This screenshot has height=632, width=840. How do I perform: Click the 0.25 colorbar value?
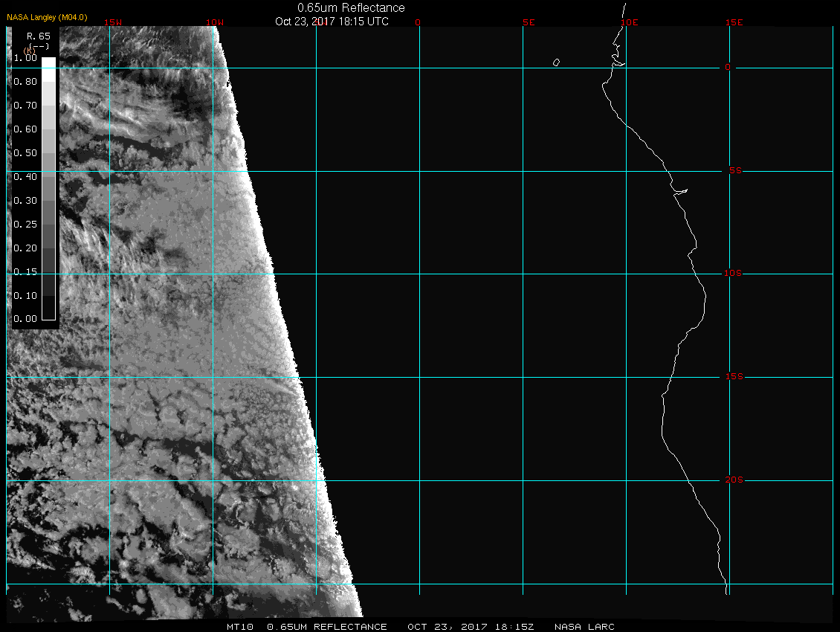[25, 224]
